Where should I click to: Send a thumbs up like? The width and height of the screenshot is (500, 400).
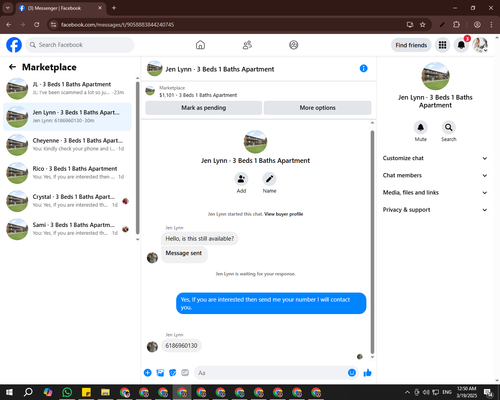click(367, 373)
